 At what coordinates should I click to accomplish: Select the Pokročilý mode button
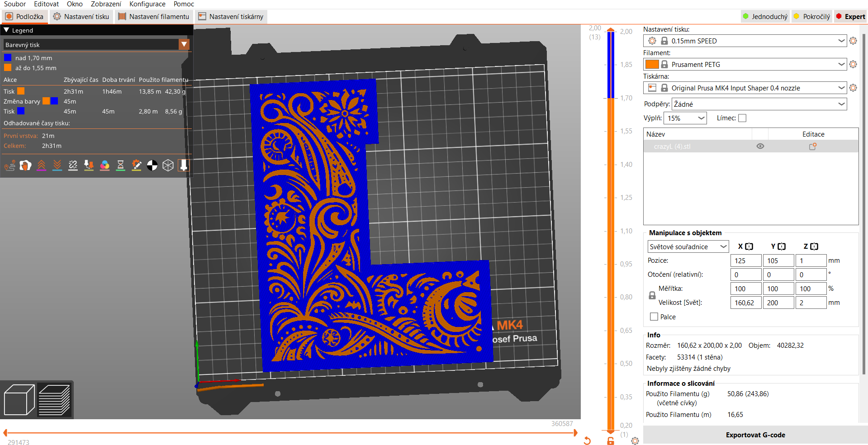(x=812, y=17)
